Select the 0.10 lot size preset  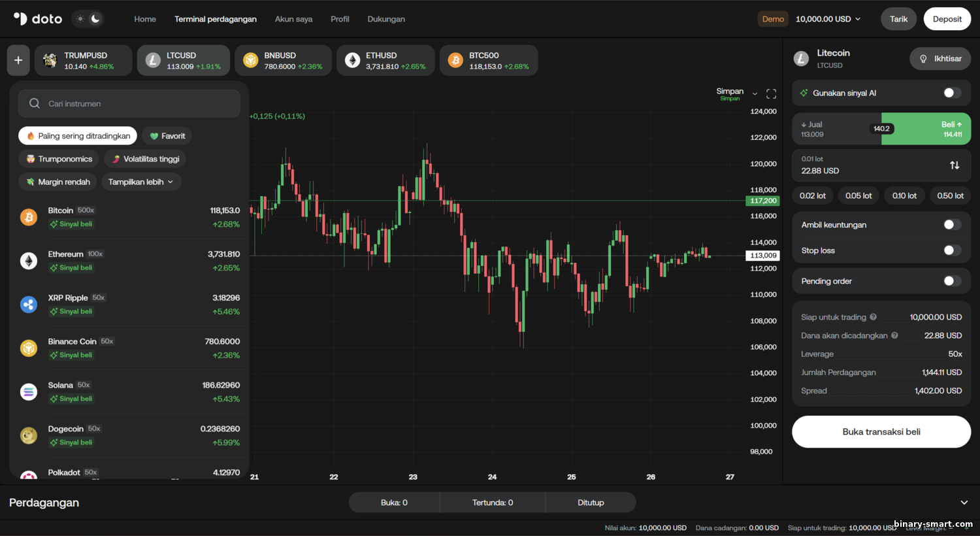click(904, 195)
